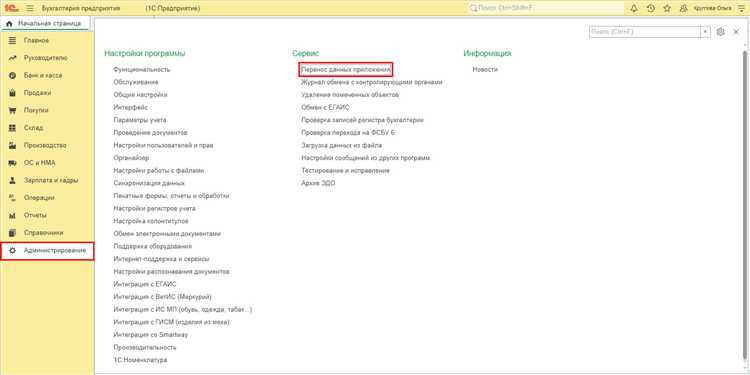Viewport: 750px width, 375px height.
Task: Click the 1C logo icon
Action: pos(12,9)
